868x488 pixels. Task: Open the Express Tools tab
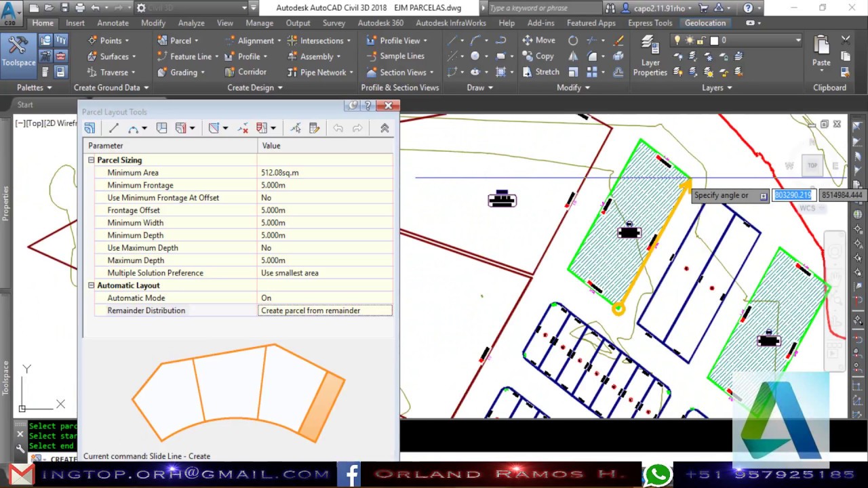(x=650, y=23)
